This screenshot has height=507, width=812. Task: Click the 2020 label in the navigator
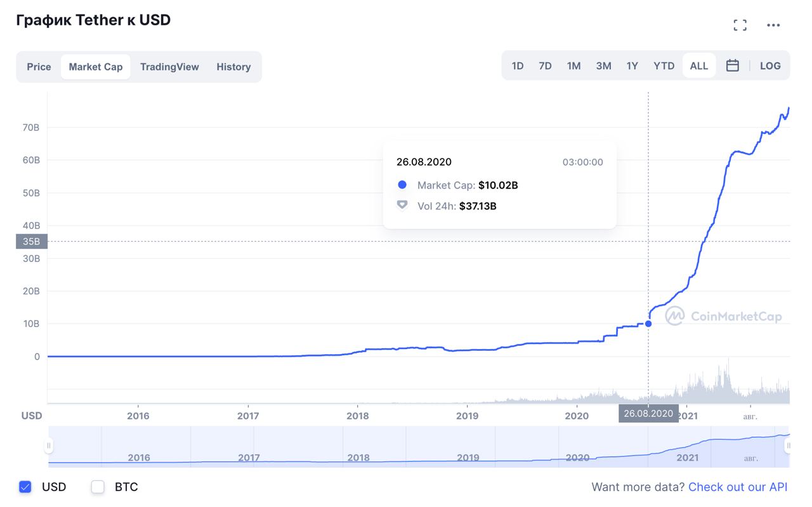pos(577,458)
